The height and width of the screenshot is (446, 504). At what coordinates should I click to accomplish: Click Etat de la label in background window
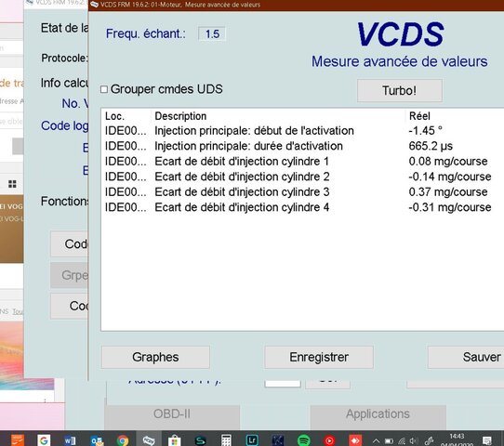click(64, 28)
